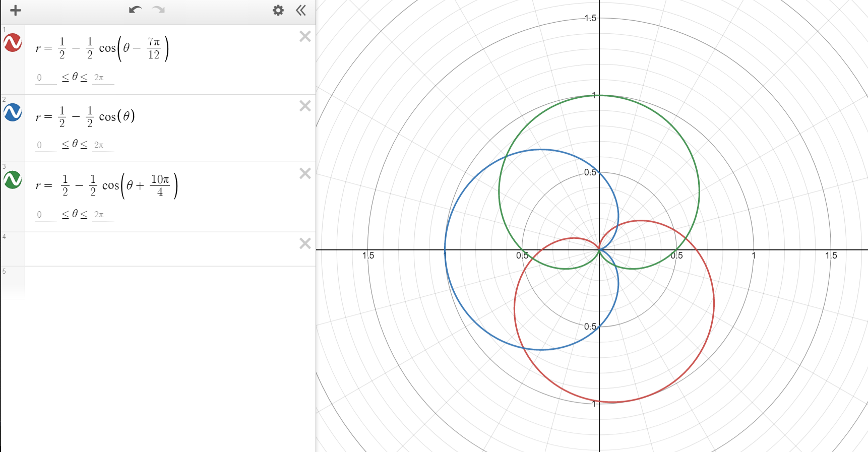Toggle visibility of red curve expression 1
The height and width of the screenshot is (452, 868).
click(13, 43)
